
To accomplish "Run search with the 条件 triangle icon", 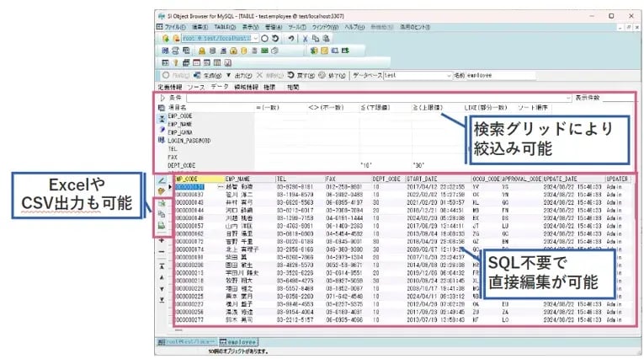I will pyautogui.click(x=162, y=98).
